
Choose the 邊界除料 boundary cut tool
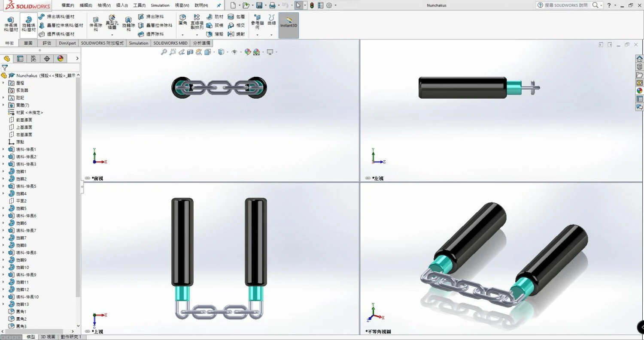[151, 34]
